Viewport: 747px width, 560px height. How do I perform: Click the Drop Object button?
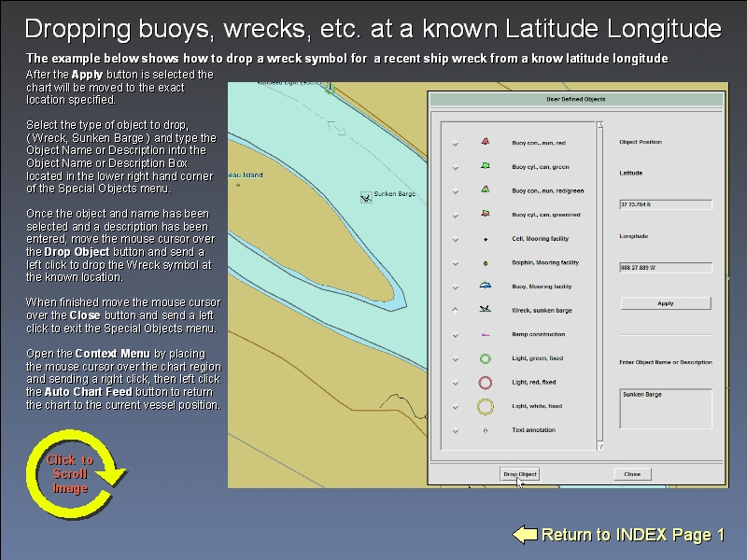pos(520,474)
